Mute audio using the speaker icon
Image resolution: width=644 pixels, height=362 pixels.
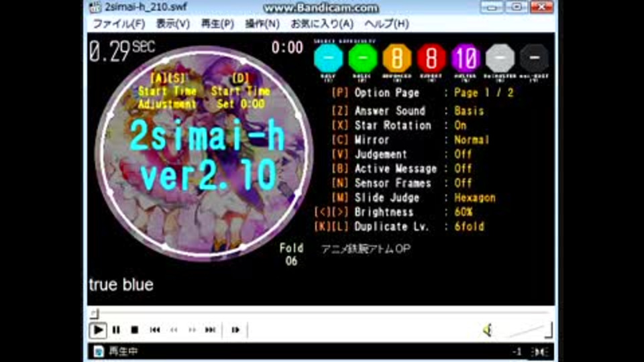point(488,330)
